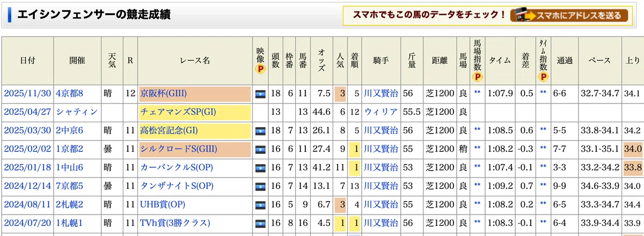Open jockey ウィリア link
Image resolution: width=644 pixels, height=236 pixels.
click(x=381, y=112)
